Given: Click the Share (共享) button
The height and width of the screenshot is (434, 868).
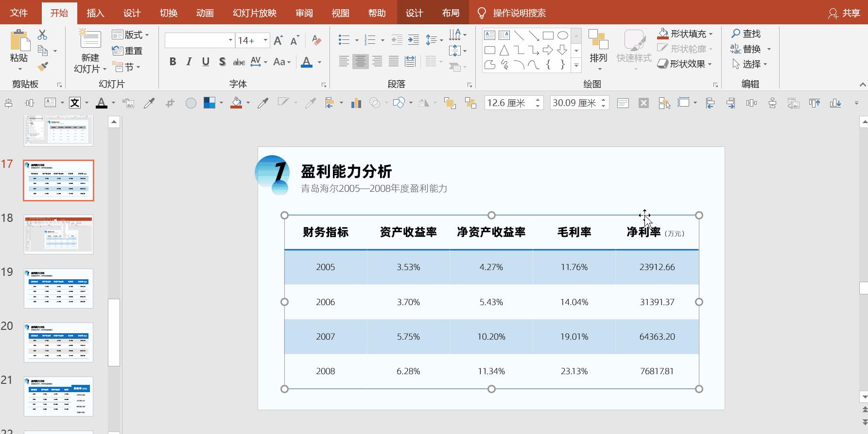Looking at the screenshot, I should point(844,13).
